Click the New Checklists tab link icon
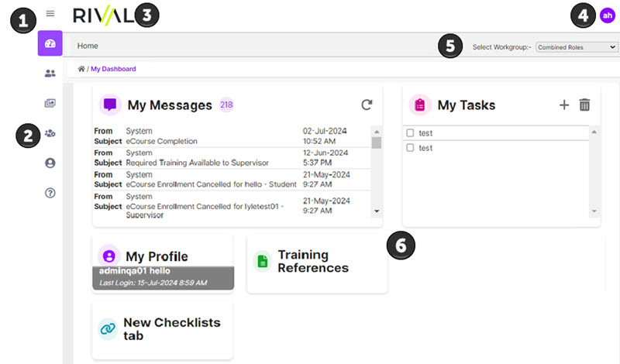This screenshot has height=364, width=620. pos(108,329)
